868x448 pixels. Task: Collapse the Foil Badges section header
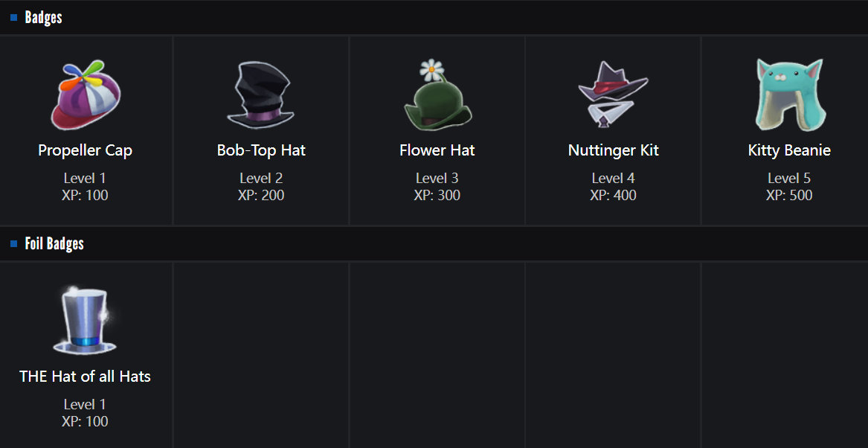click(x=54, y=244)
